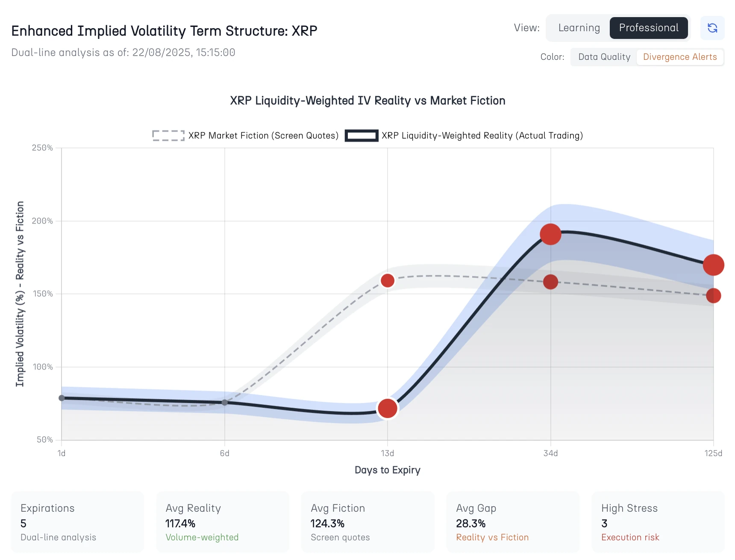Choose Divergence Alerts color mode
The image size is (735, 560).
(x=679, y=57)
